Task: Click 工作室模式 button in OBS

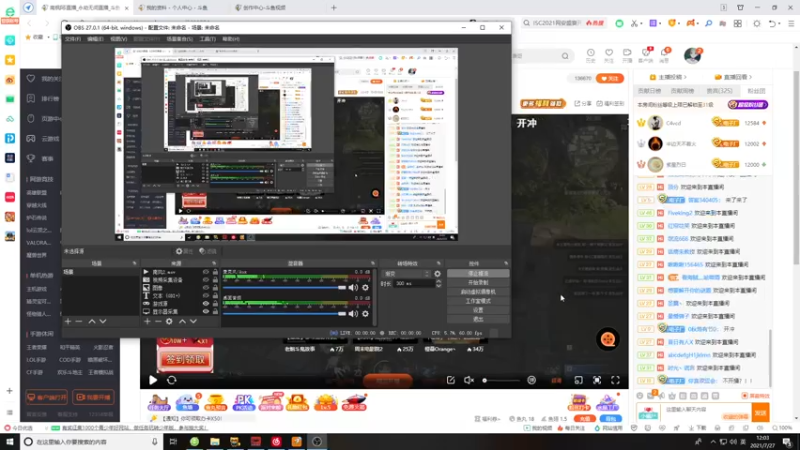Action: 478,301
